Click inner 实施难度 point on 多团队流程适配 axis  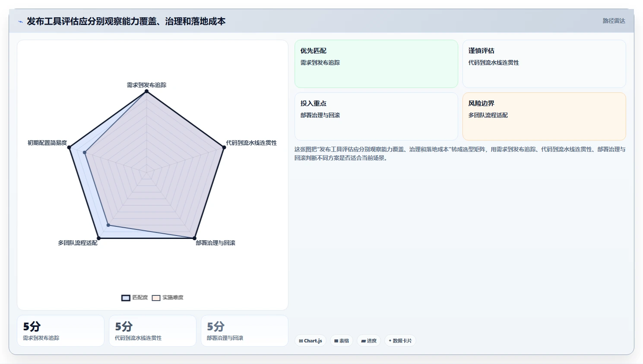[108, 225]
